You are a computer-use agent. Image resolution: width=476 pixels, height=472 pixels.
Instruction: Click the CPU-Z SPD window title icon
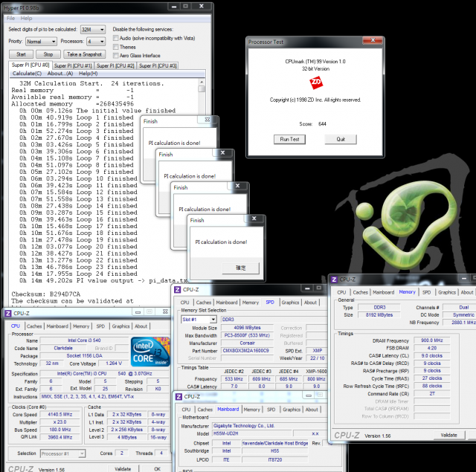[x=177, y=289]
